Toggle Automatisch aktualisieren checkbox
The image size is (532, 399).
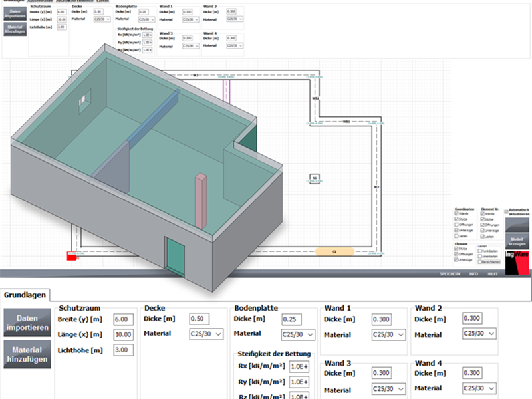click(507, 212)
